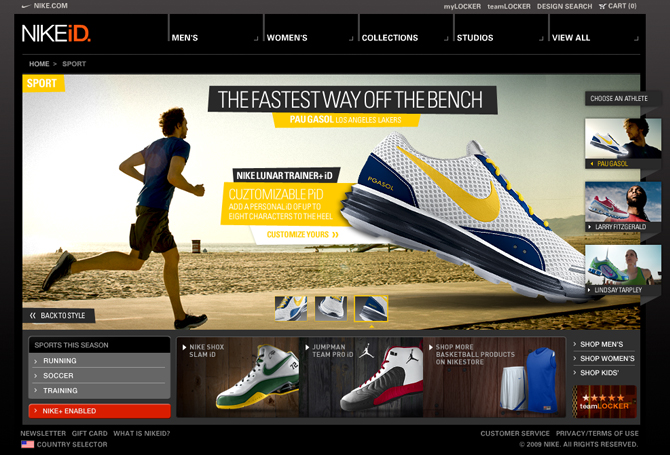Click Shop Kids' link
The height and width of the screenshot is (455, 670).
pyautogui.click(x=599, y=373)
